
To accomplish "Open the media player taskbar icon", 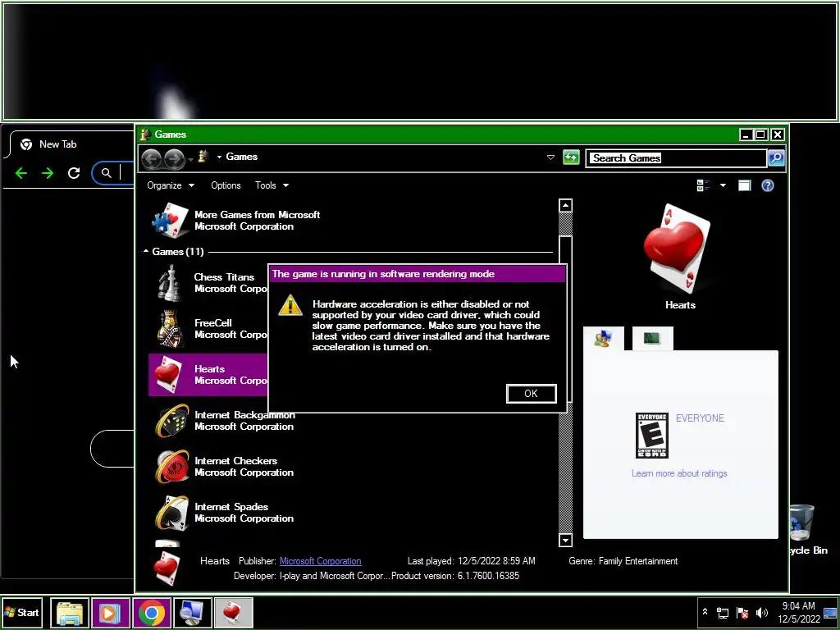I will point(111,613).
